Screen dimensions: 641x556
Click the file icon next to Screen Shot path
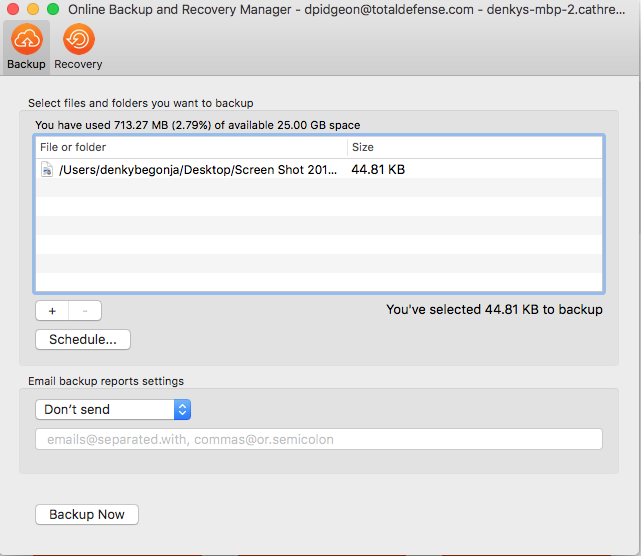[x=47, y=169]
